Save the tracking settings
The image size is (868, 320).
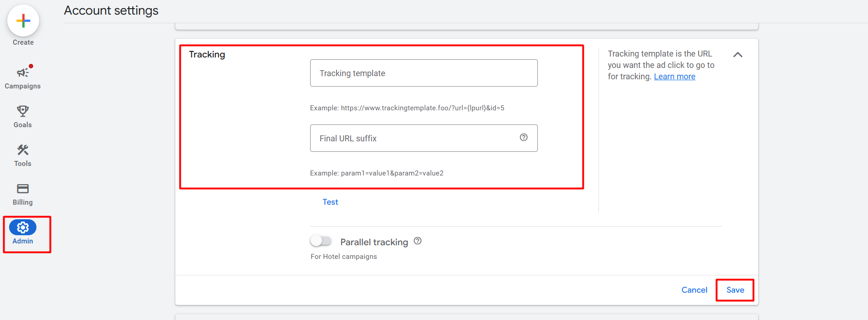(x=735, y=290)
